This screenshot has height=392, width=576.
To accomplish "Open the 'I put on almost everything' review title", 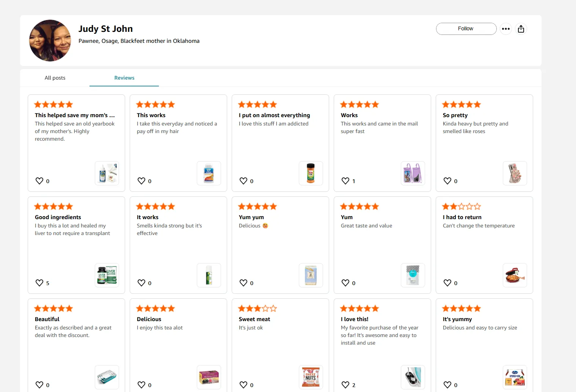I will (x=274, y=115).
